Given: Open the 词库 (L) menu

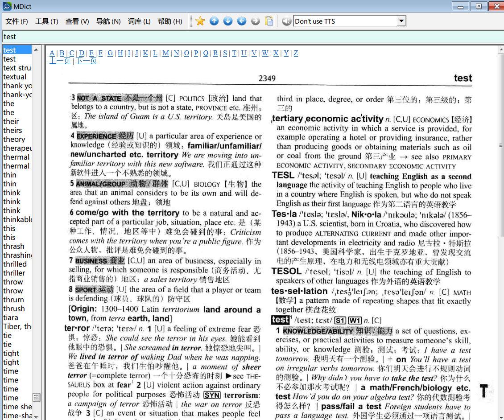Looking at the screenshot, I should pyautogui.click(x=139, y=21).
